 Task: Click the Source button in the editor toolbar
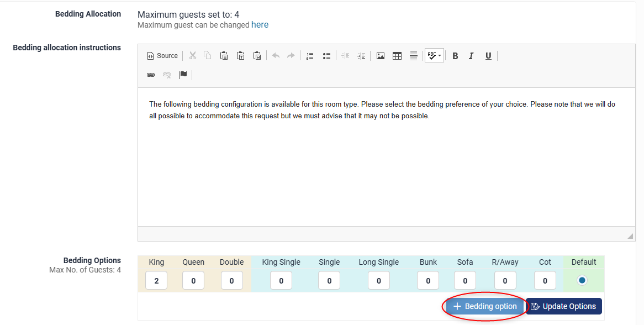tap(162, 56)
